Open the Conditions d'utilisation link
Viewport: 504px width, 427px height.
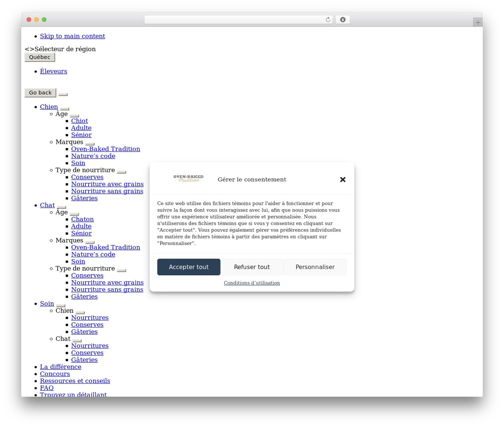point(252,283)
